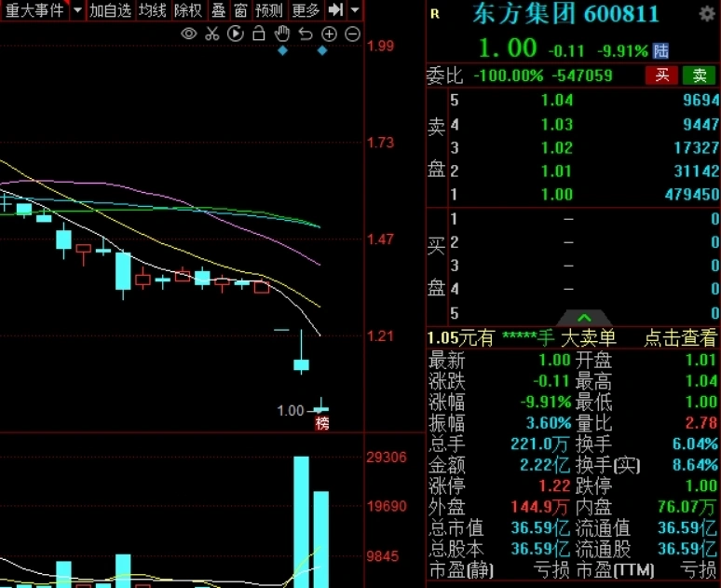
Task: Zoom out with the minus icon
Action: [352, 34]
